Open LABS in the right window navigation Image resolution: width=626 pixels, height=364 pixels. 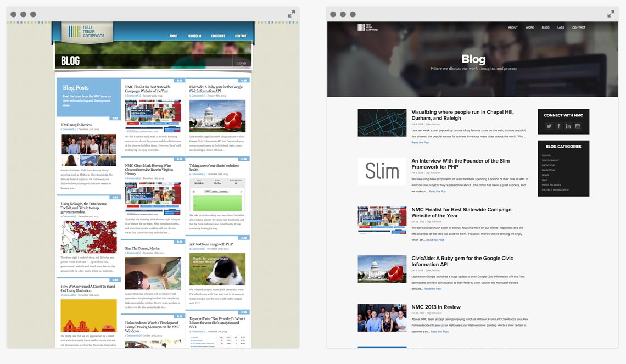point(561,27)
